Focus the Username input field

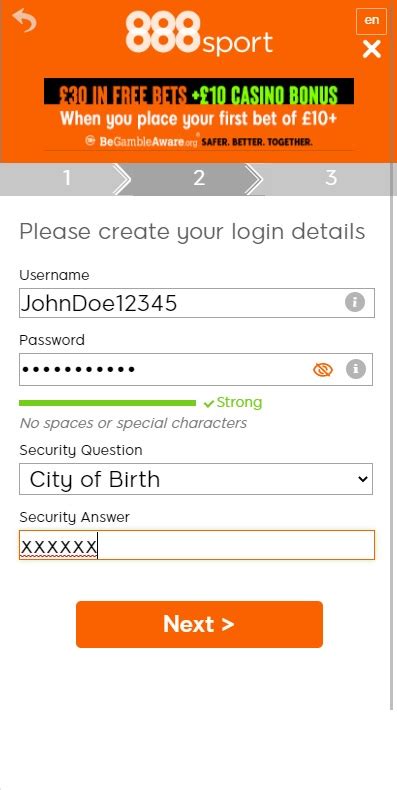[196, 303]
